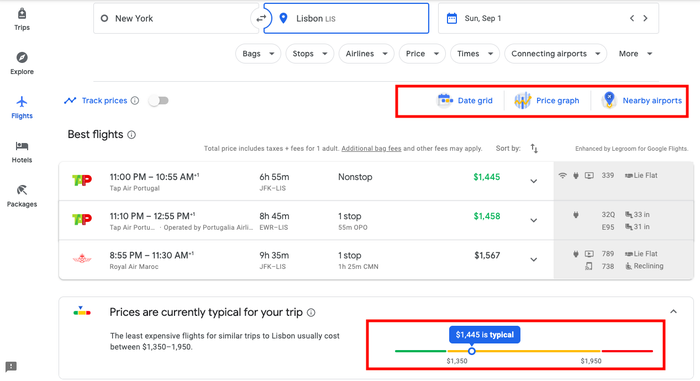Click the Track prices info icon

[135, 100]
